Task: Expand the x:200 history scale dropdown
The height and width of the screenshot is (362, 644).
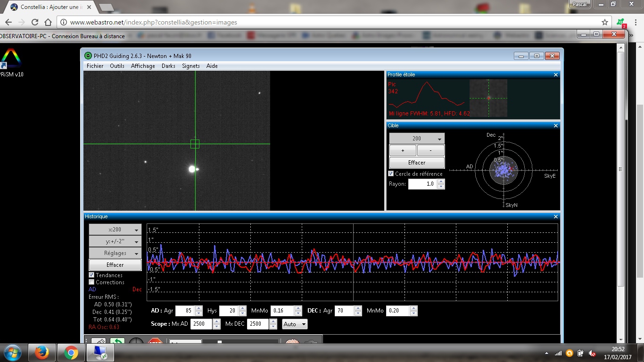Action: tap(115, 230)
